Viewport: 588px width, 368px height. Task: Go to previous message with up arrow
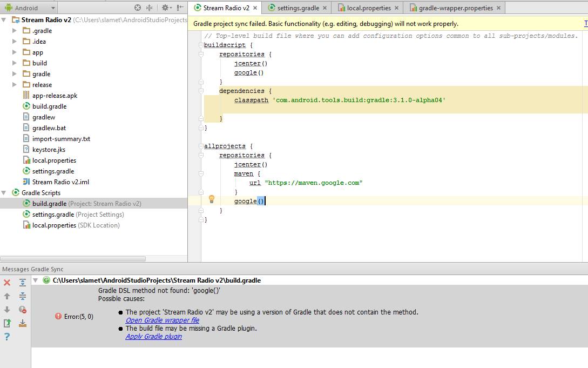point(7,296)
